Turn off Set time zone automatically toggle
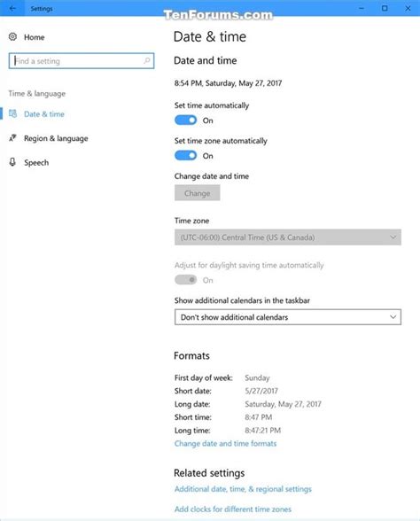 click(x=185, y=156)
